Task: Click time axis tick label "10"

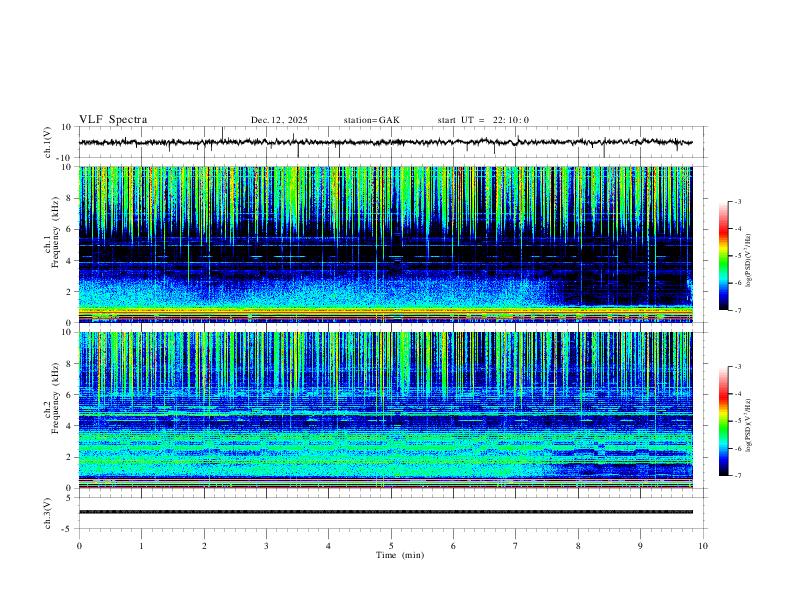Action: [703, 546]
